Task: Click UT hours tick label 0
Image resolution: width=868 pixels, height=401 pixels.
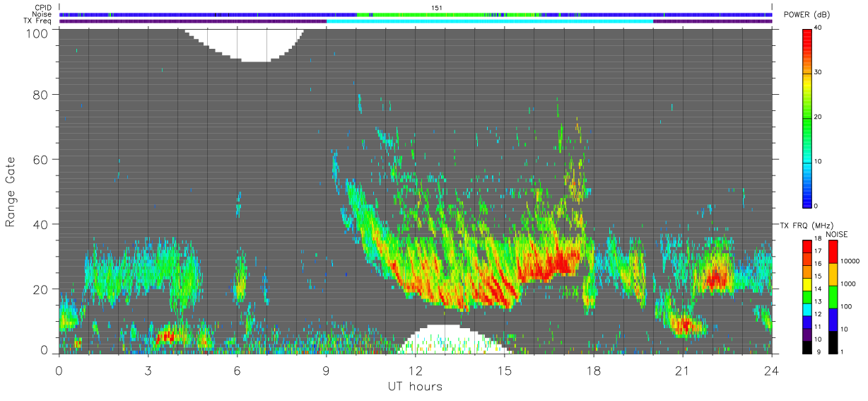Action: tap(59, 369)
